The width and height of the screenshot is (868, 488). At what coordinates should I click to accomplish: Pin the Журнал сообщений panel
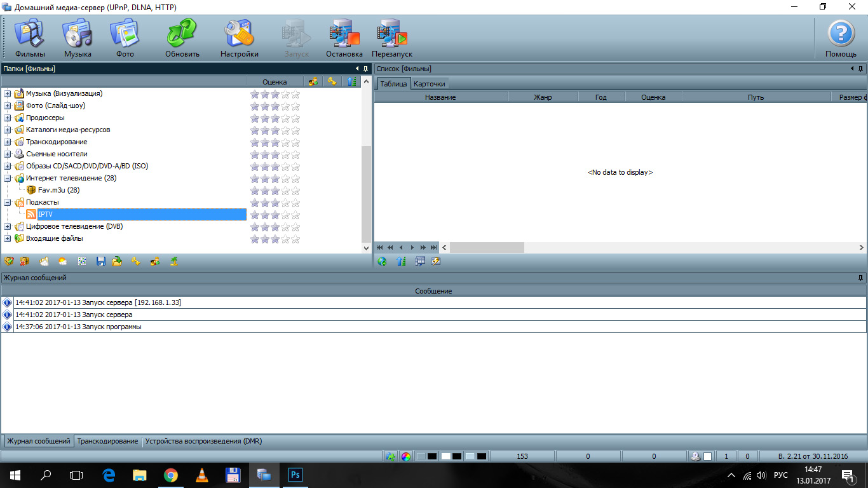[860, 278]
